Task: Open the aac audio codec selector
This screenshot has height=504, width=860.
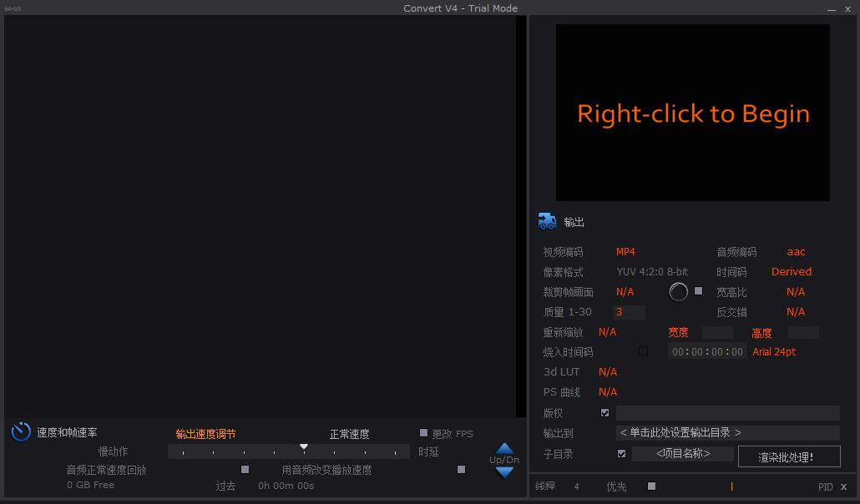Action: pos(796,252)
